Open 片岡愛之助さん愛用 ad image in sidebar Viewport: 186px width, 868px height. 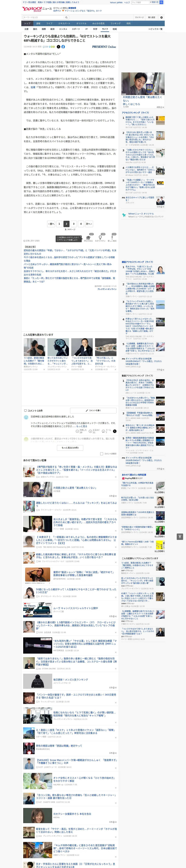coord(143,84)
